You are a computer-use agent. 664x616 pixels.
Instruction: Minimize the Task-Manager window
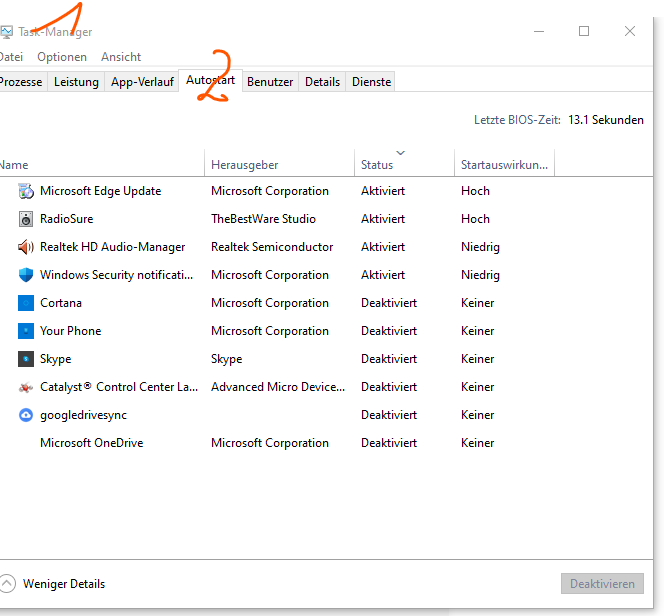pos(539,31)
